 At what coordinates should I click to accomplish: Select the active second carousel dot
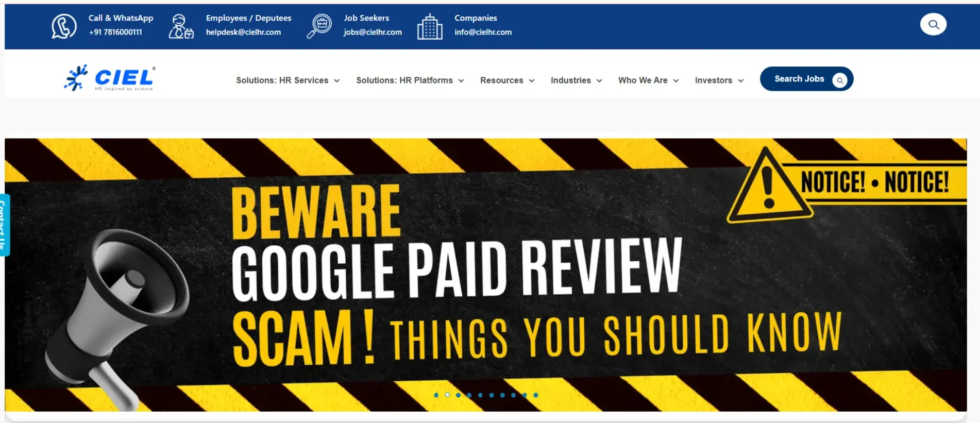[447, 395]
